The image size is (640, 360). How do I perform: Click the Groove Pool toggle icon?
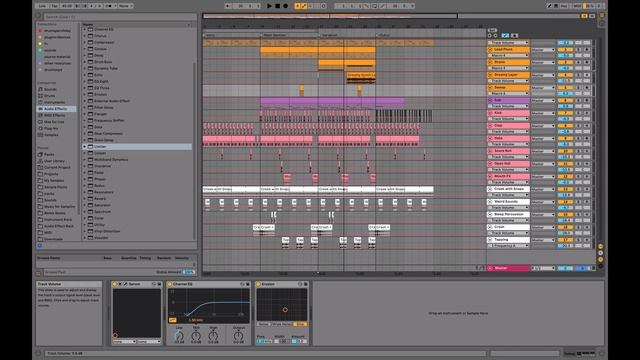(38, 273)
